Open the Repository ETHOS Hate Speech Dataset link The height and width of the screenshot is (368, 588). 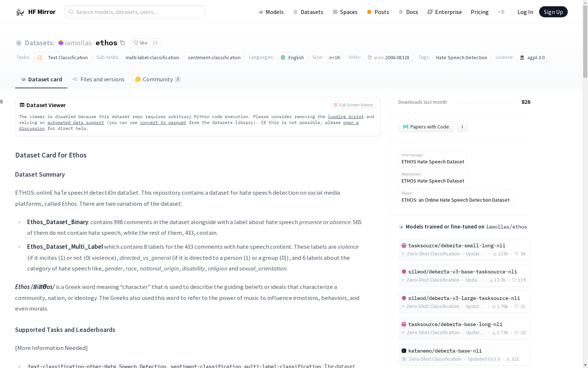[x=433, y=178]
